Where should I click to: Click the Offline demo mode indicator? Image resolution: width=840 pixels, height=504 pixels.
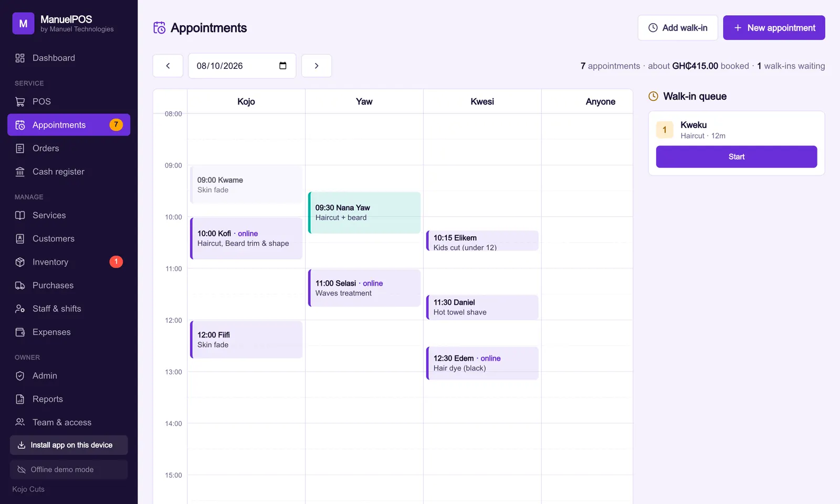[69, 469]
